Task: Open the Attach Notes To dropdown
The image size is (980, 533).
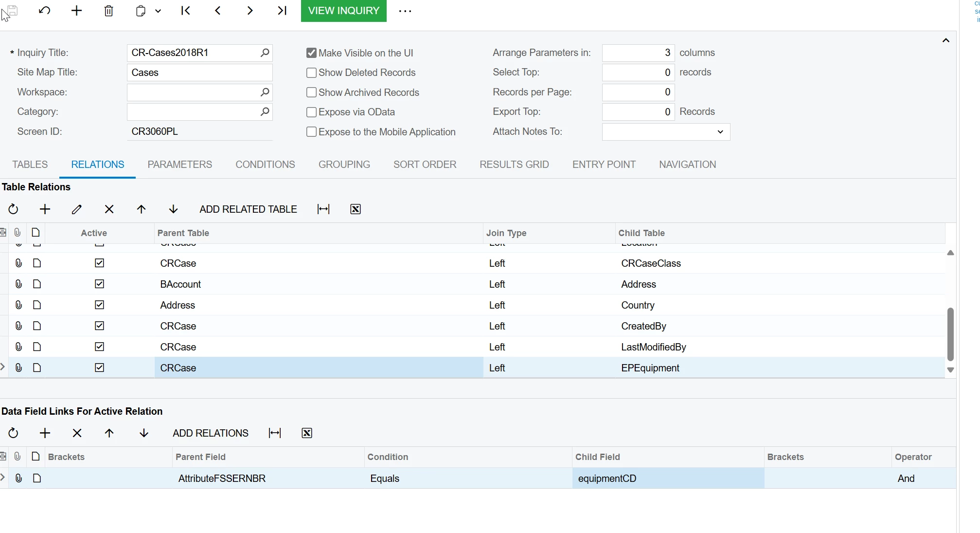Action: pyautogui.click(x=720, y=132)
